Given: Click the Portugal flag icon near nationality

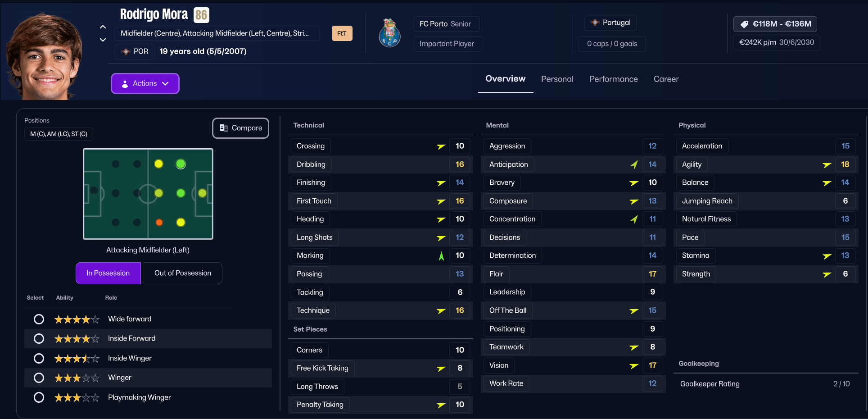Looking at the screenshot, I should click(595, 23).
